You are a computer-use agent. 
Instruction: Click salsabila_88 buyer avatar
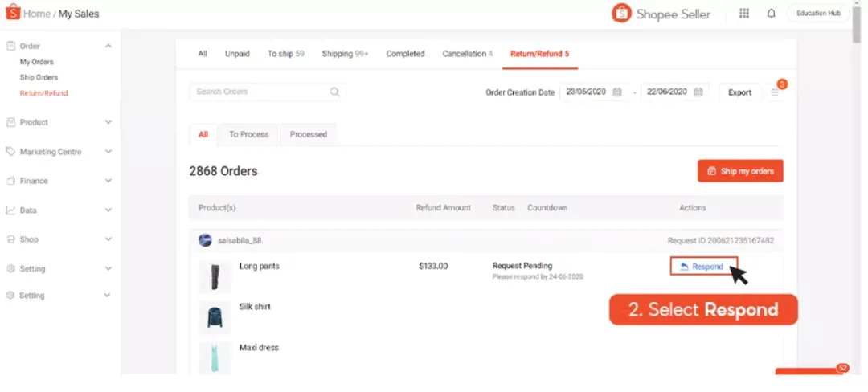click(x=205, y=240)
